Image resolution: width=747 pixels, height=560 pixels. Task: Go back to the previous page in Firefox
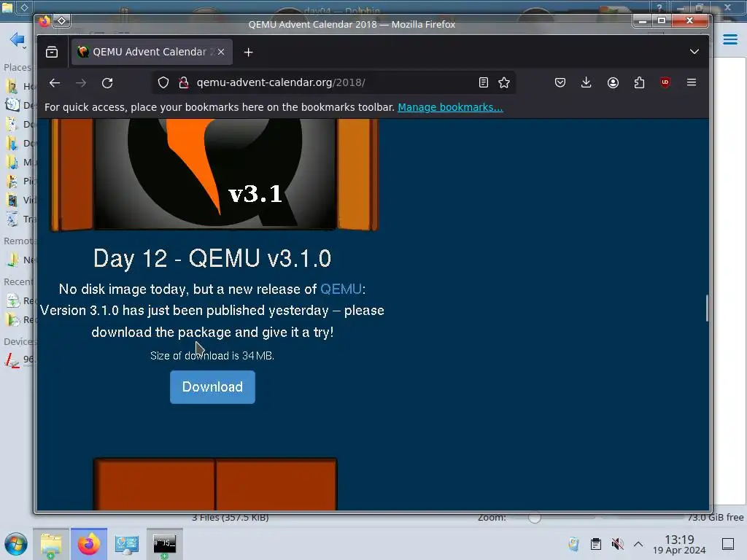pyautogui.click(x=55, y=83)
